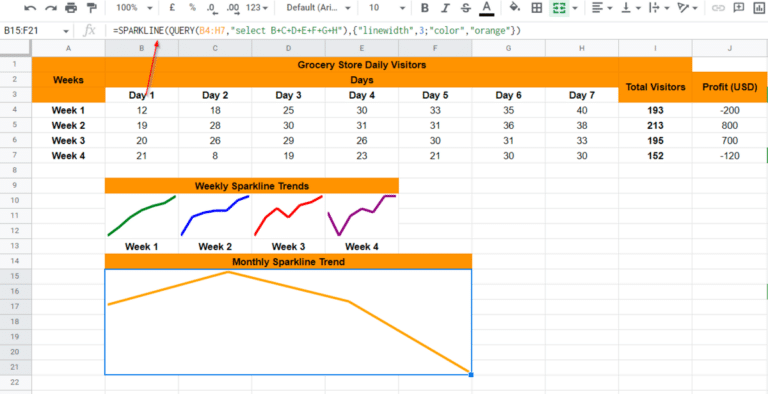Screen dimensions: 768x394
Task: Click the blue Week 2 sparkline
Action: [215, 216]
